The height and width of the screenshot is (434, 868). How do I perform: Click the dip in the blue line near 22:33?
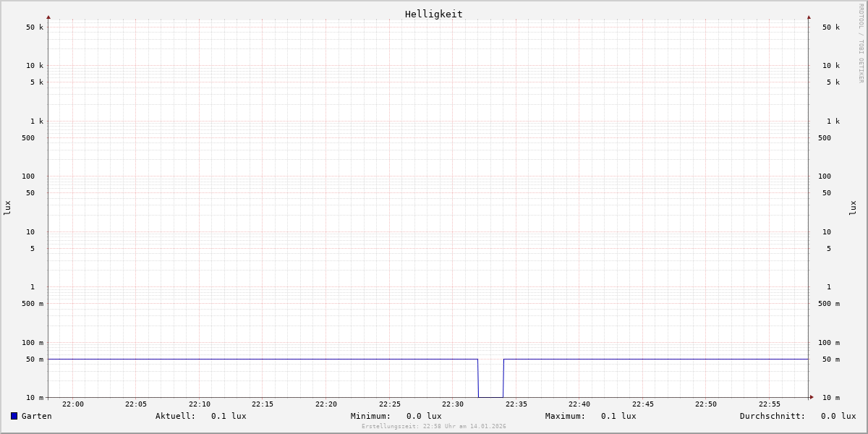pyautogui.click(x=490, y=396)
